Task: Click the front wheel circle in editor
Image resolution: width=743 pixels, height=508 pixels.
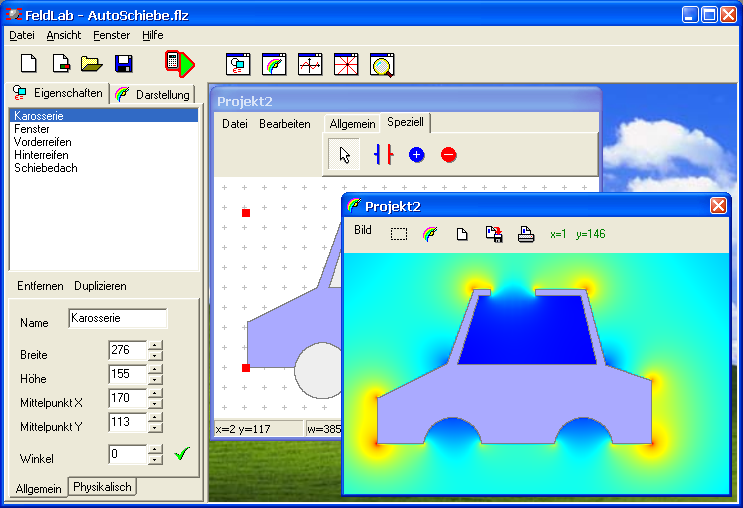Action: click(318, 371)
